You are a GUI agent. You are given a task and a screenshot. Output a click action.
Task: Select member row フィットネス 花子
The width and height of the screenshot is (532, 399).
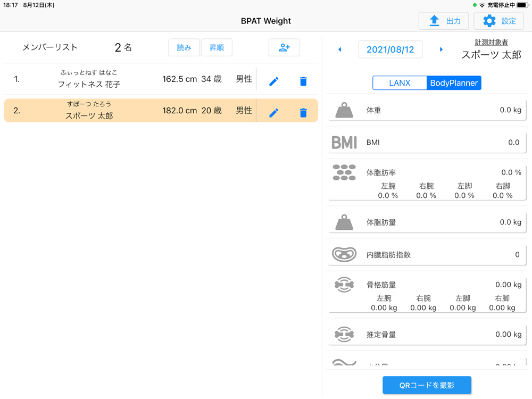point(161,79)
